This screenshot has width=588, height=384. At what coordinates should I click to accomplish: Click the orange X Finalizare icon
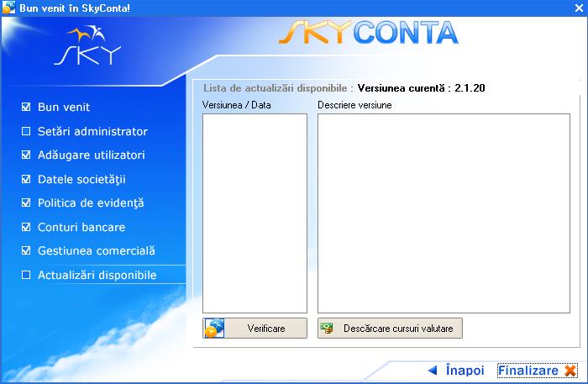(570, 371)
